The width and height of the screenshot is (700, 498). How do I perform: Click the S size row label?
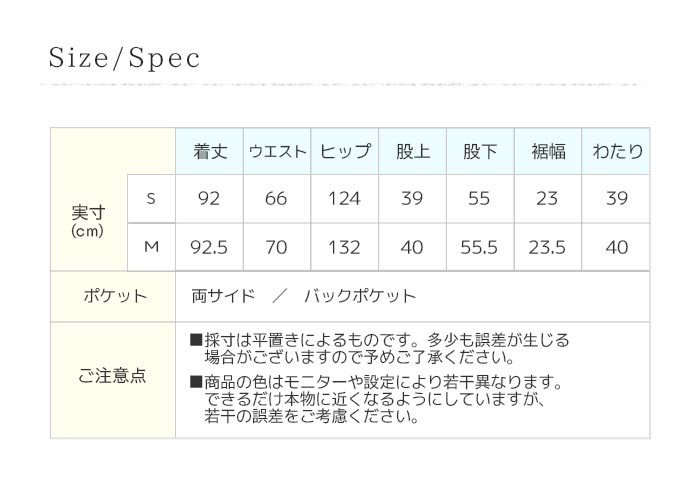[151, 199]
